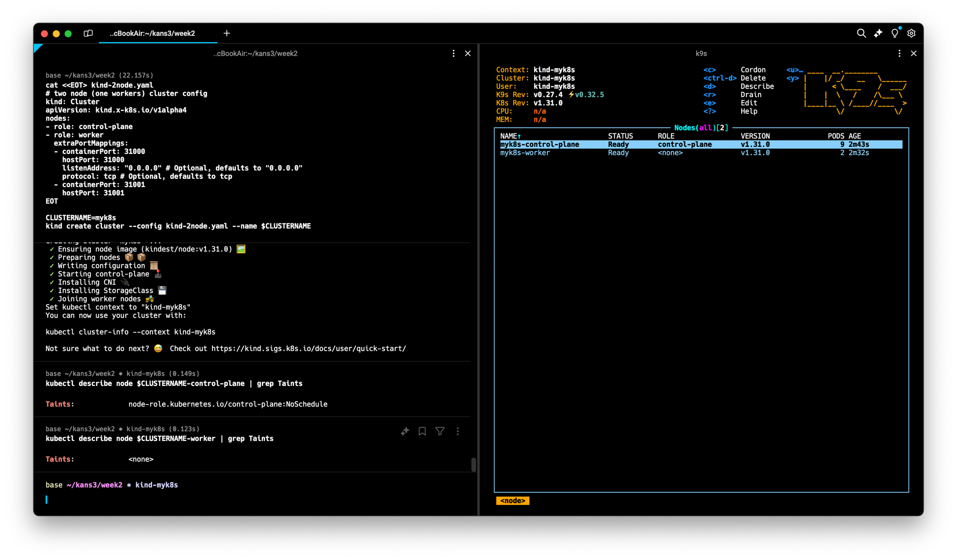This screenshot has width=957, height=560.
Task: Click the Describe shortcut hint
Action: [x=757, y=87]
